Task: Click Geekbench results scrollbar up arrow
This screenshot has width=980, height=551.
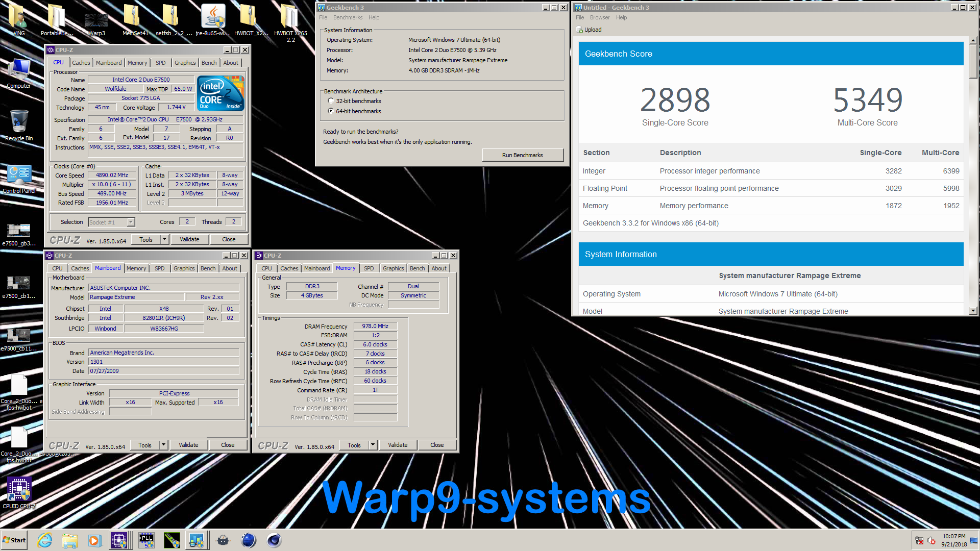Action: pos(973,40)
